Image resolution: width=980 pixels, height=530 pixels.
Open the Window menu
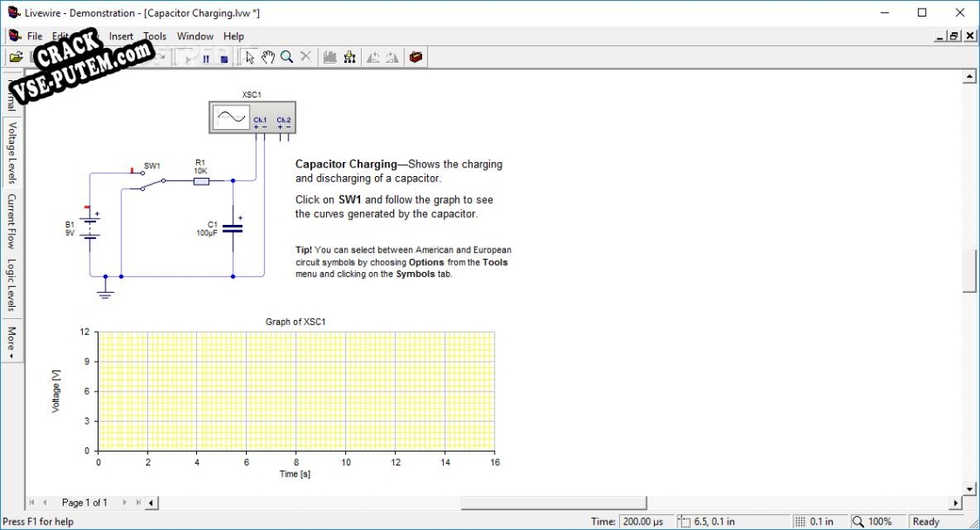tap(195, 37)
